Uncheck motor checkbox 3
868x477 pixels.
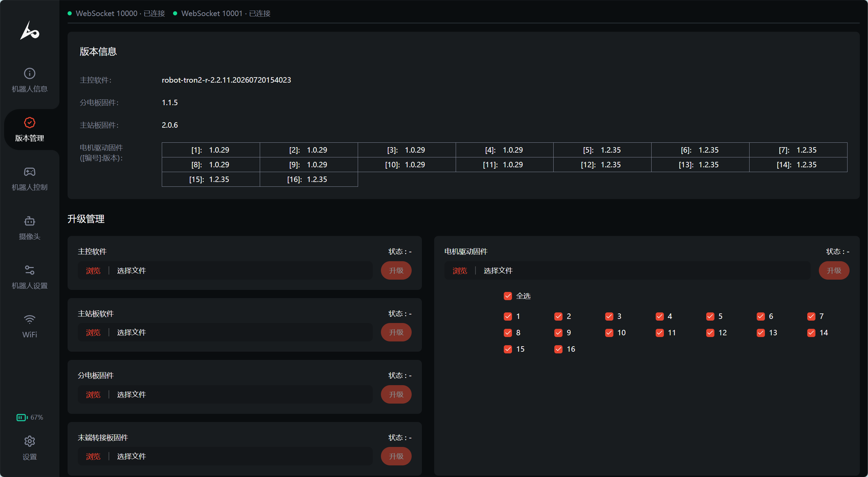(x=609, y=316)
